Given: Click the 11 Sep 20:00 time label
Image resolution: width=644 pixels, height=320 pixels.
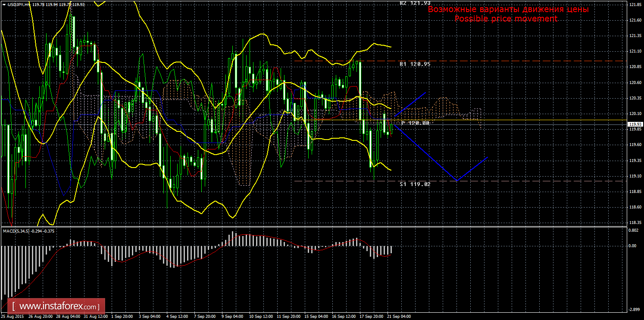Looking at the screenshot, I should 288,317.
